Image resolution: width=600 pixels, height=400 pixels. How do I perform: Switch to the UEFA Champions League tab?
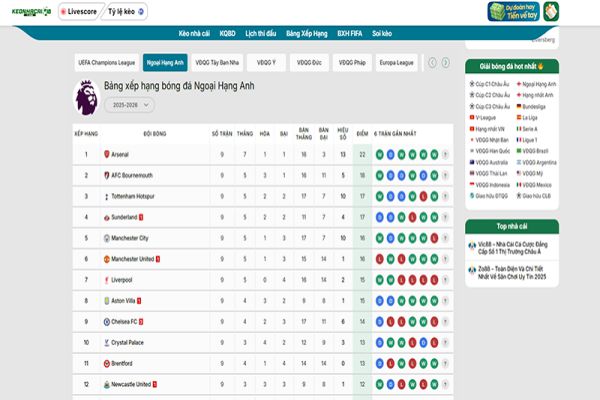pos(105,62)
